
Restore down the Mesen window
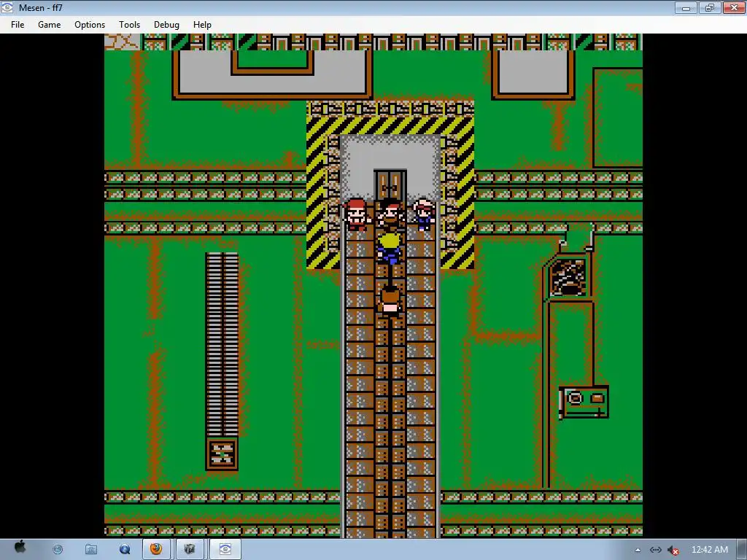pos(709,7)
